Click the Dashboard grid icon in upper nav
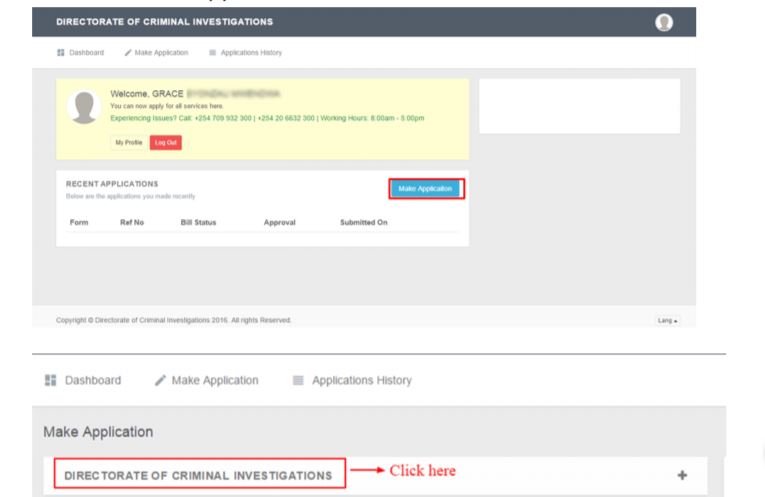Screen dimensions: 765x497 [x=60, y=53]
